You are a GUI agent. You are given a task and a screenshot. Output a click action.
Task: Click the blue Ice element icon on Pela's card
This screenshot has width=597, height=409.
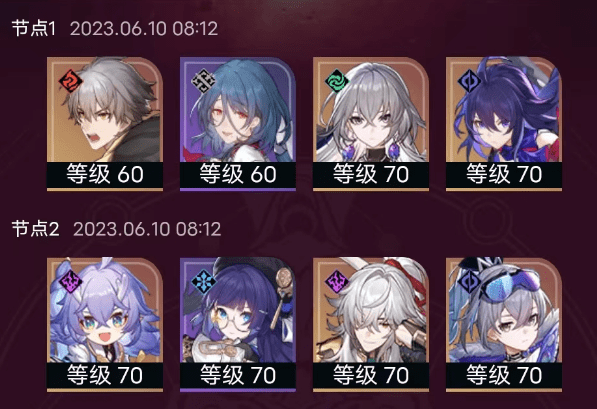point(203,281)
